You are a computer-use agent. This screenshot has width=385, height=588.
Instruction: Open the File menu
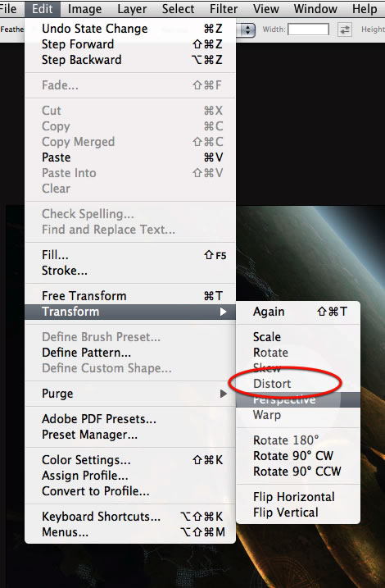(7, 9)
